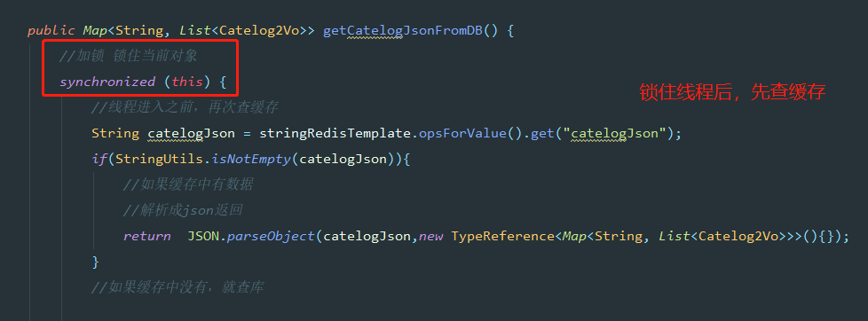Click the comment '//如果缓存中没有，就查库'
Image resolution: width=868 pixels, height=321 pixels.
click(x=178, y=287)
